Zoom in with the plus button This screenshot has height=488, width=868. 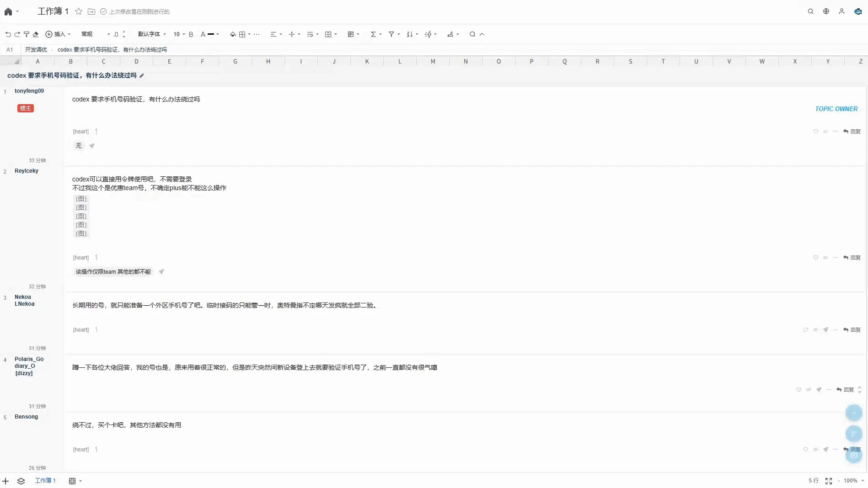[863, 481]
